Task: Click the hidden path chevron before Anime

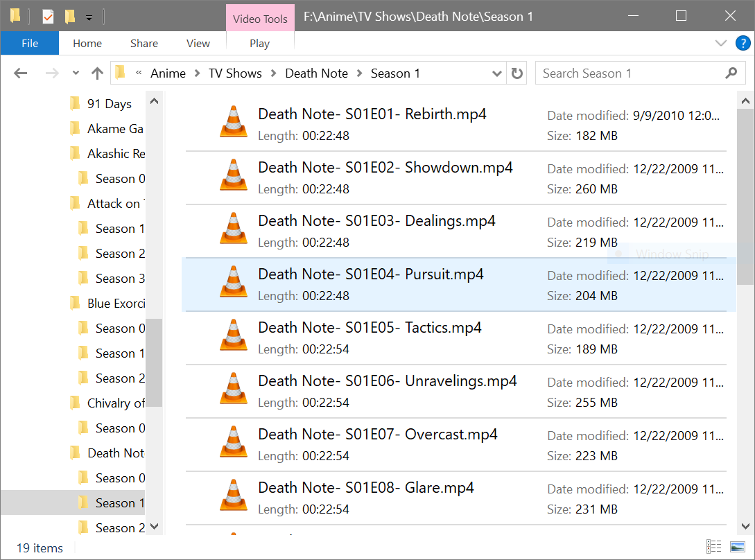Action: click(139, 73)
